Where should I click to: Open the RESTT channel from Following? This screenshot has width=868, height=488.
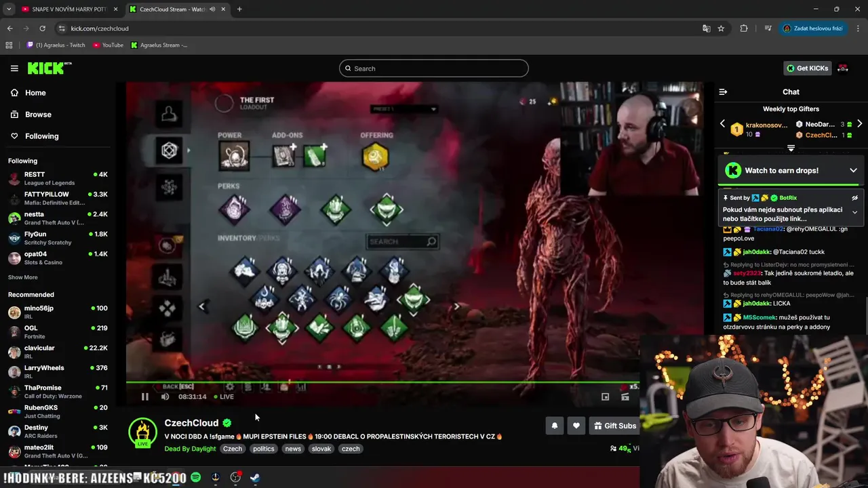pyautogui.click(x=58, y=178)
